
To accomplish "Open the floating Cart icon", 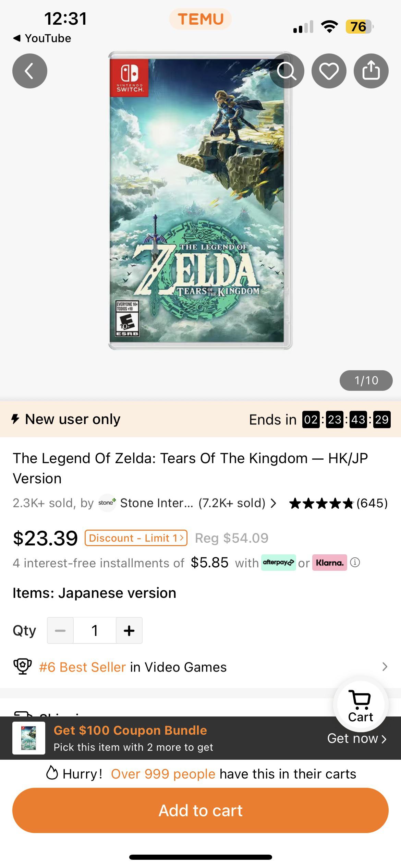I will (x=361, y=706).
